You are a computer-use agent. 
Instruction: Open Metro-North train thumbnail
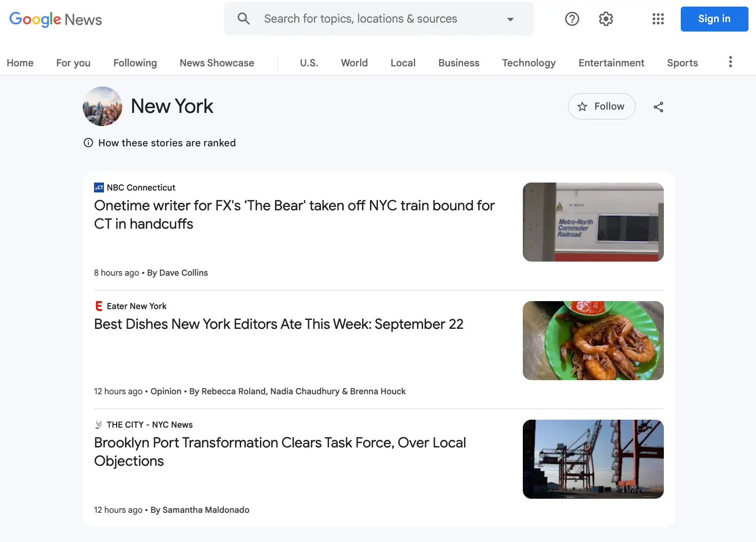click(x=593, y=222)
